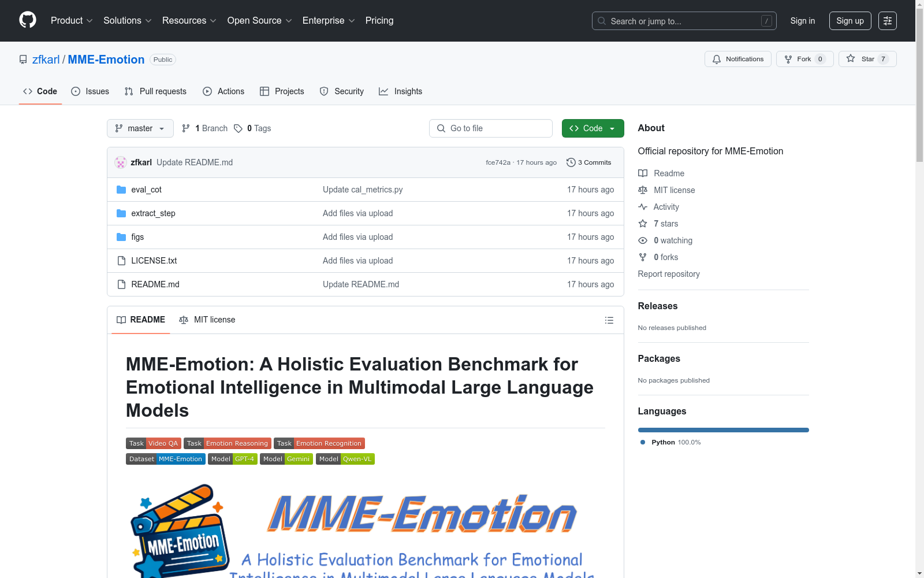
Task: Open commit hash fce742a
Action: click(x=498, y=162)
